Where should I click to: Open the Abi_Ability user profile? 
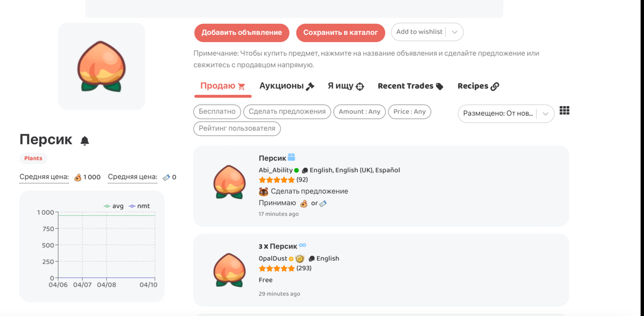tap(276, 170)
